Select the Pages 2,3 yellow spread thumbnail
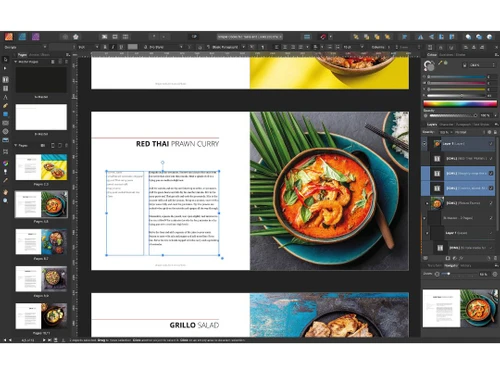Viewport: 500px width, 375px height. pos(41,167)
